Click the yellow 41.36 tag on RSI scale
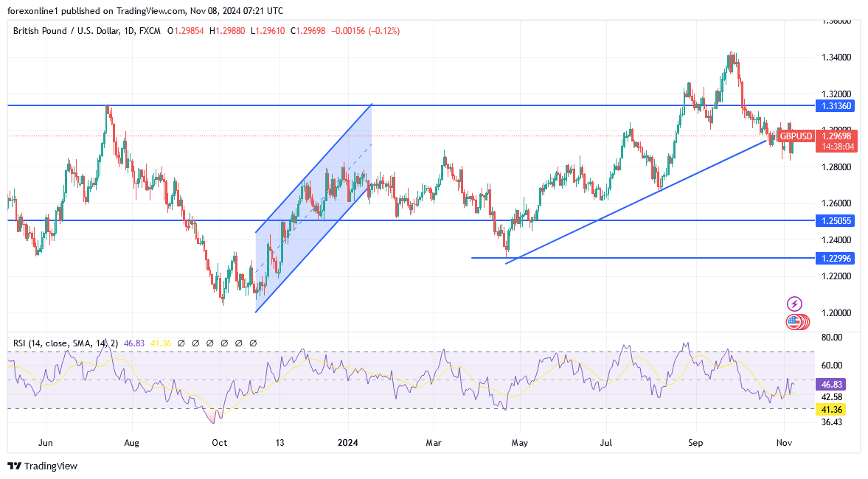Image resolution: width=868 pixels, height=479 pixels. click(831, 409)
